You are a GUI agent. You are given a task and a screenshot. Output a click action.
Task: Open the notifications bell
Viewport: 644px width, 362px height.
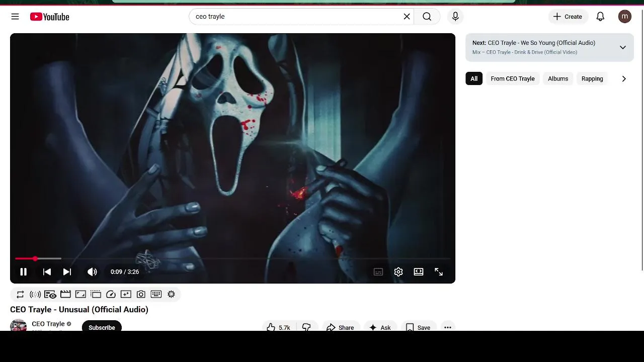600,17
